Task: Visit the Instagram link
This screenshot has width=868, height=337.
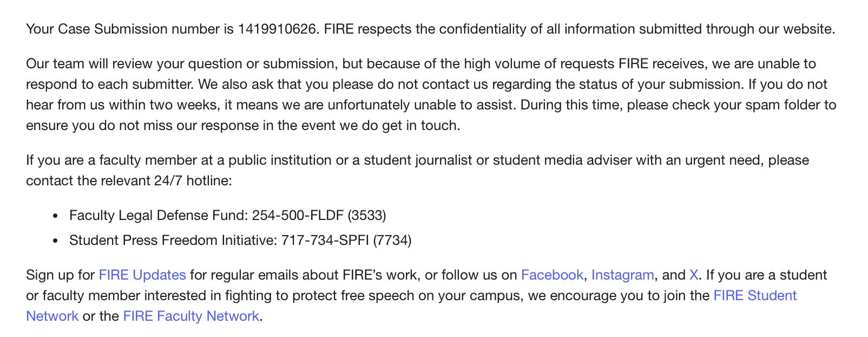Action: pos(622,275)
